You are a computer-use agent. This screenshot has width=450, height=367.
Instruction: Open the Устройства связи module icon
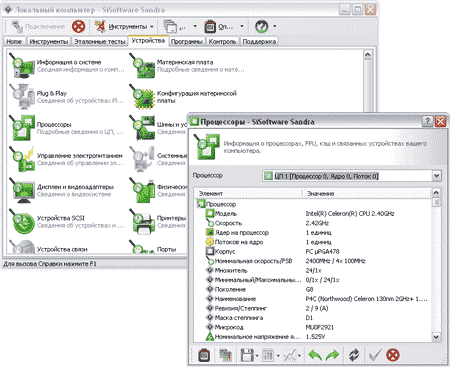pos(22,247)
